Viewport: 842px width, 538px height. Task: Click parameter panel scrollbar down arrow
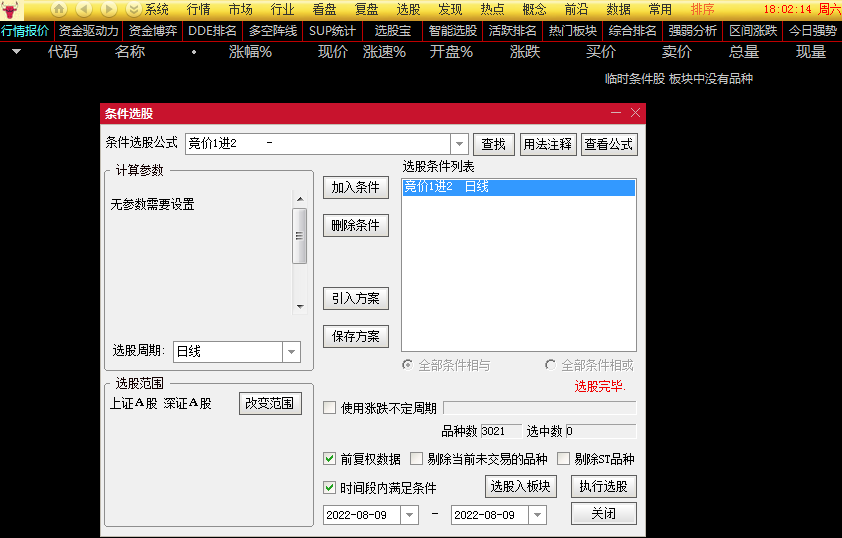pos(300,307)
